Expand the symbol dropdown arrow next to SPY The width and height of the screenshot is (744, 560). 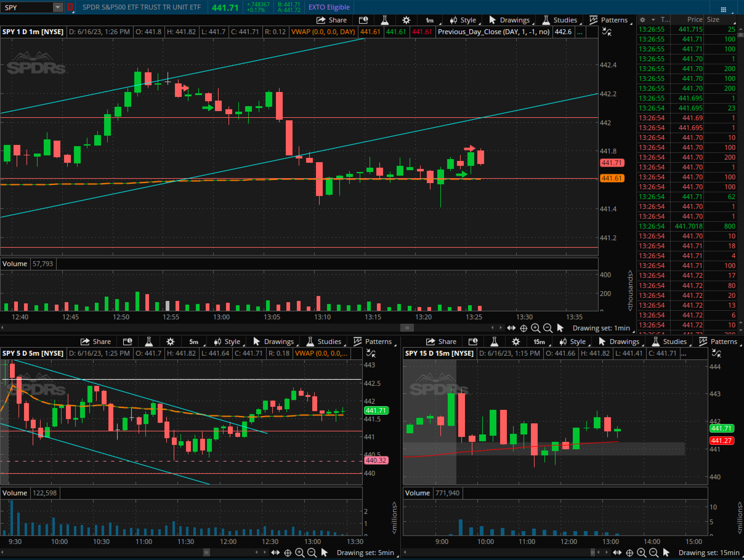click(x=58, y=7)
